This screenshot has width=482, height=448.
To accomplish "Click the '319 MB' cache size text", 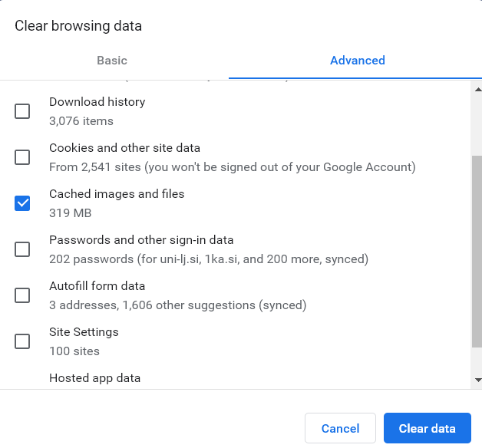I will [x=71, y=213].
